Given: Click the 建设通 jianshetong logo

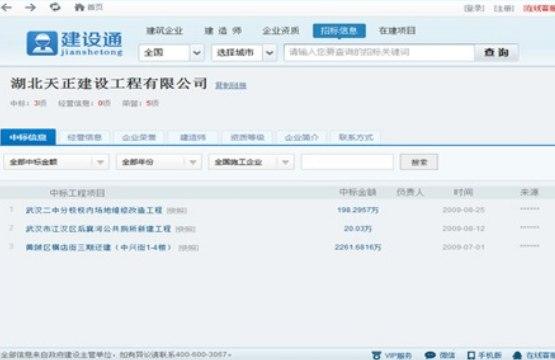Looking at the screenshot, I should [74, 43].
